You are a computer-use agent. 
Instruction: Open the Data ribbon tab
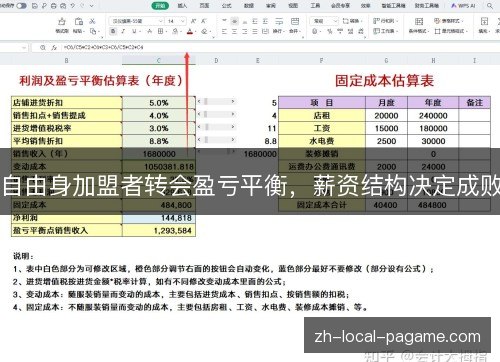pyautogui.click(x=249, y=6)
